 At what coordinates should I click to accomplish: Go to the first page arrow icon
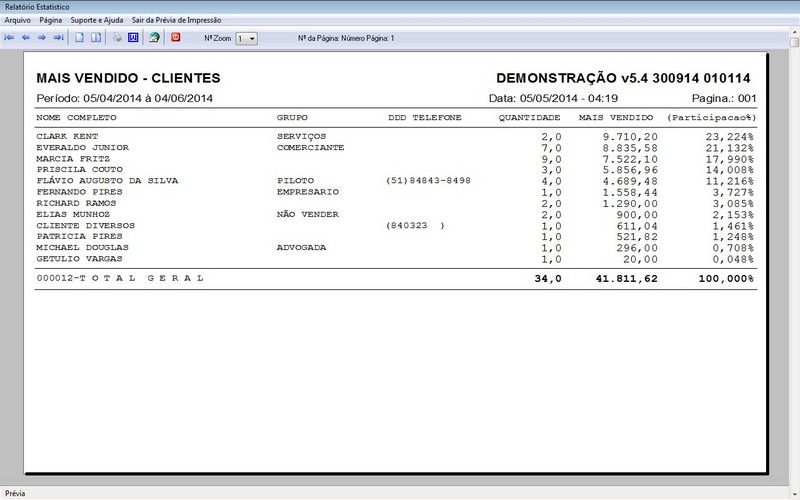[x=9, y=38]
